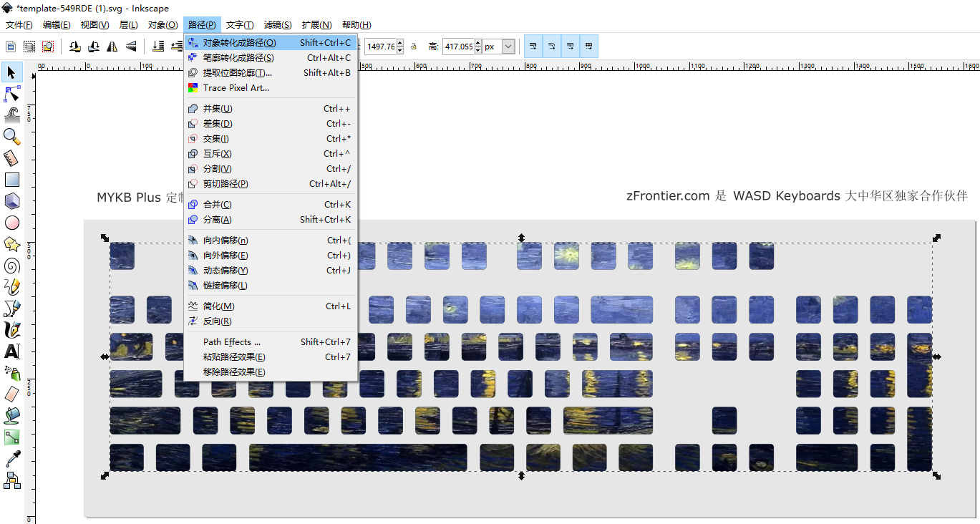980x524 pixels.
Task: Open the 对象(O) menu
Action: point(162,25)
